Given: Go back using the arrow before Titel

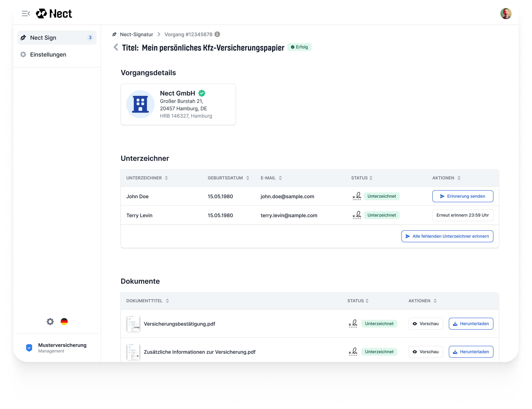Looking at the screenshot, I should pyautogui.click(x=116, y=47).
